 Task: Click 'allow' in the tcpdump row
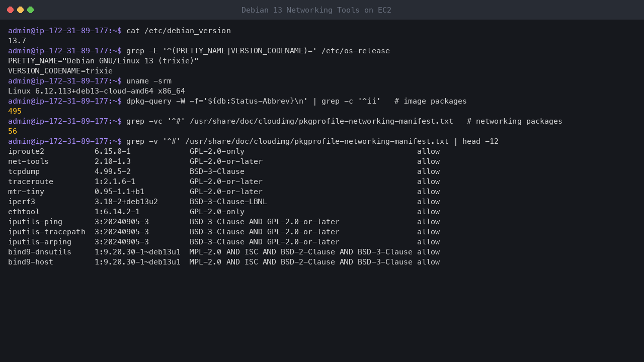428,171
